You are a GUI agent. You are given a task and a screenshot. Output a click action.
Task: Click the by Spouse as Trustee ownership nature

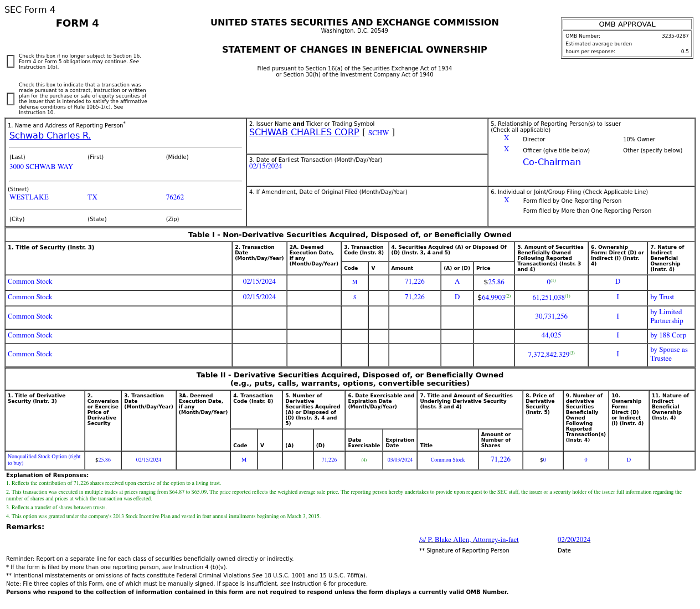point(669,354)
